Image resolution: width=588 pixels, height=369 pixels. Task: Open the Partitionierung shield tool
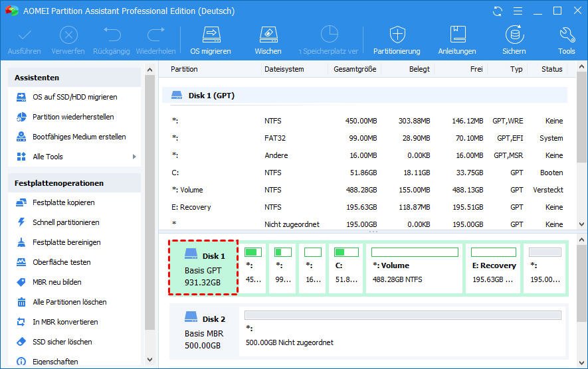397,40
